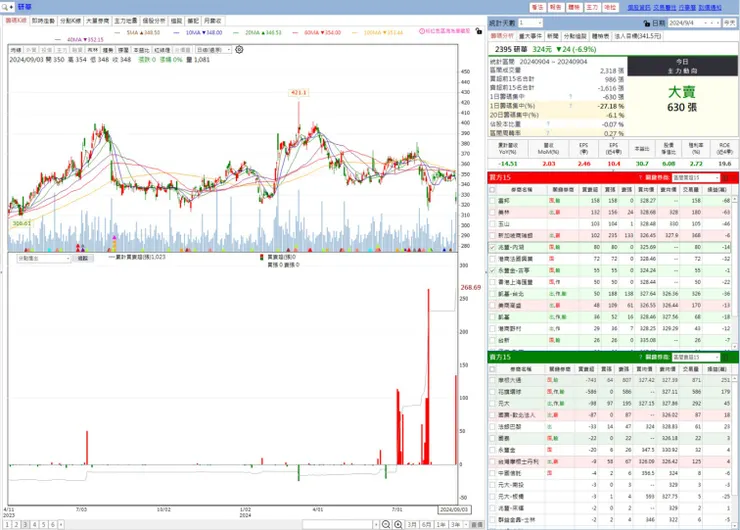Open the 統計天數 dropdown
This screenshot has height=530, width=740.
click(x=530, y=23)
